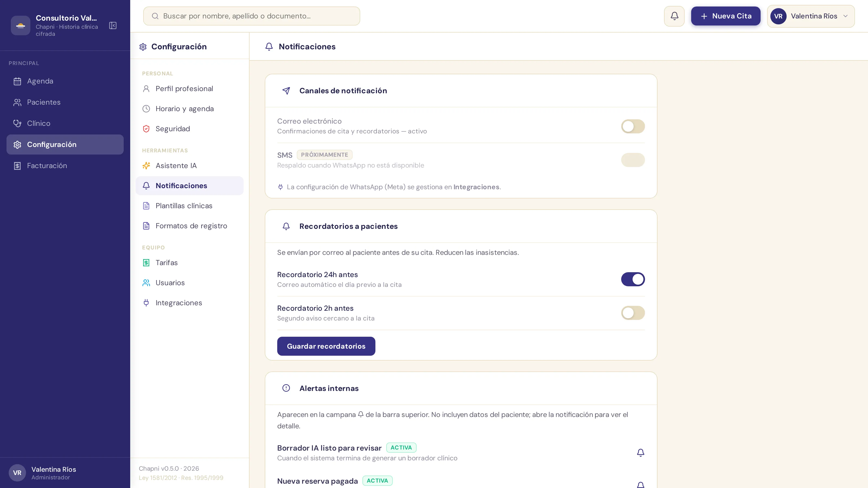The height and width of the screenshot is (488, 868).
Task: Click the Perfil profesional user icon
Action: [146, 89]
